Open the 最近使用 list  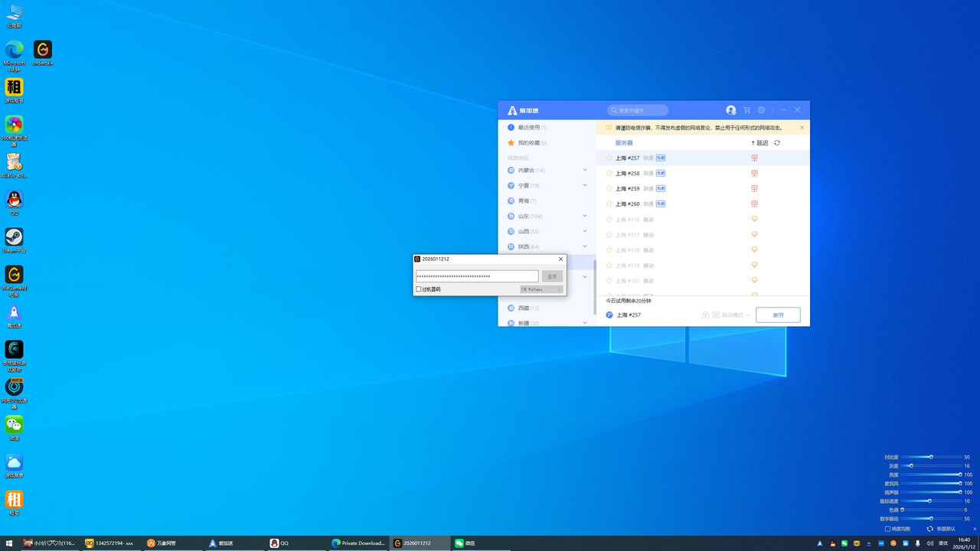click(547, 127)
